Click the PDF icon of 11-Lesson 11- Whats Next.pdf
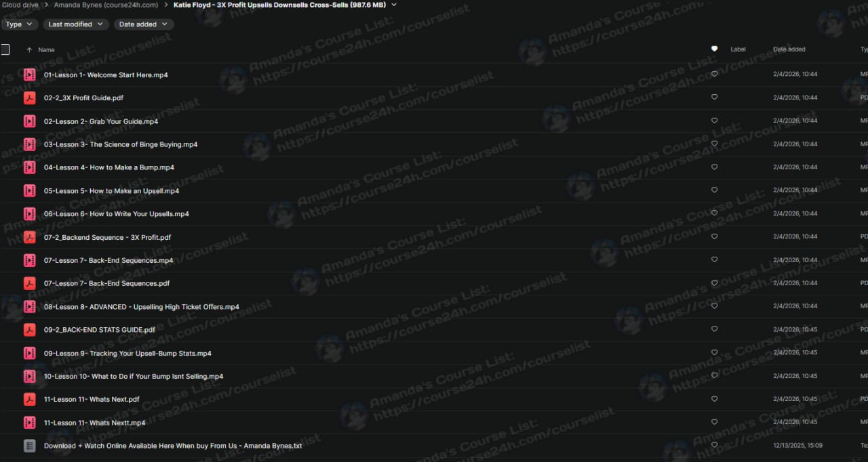 coord(29,399)
